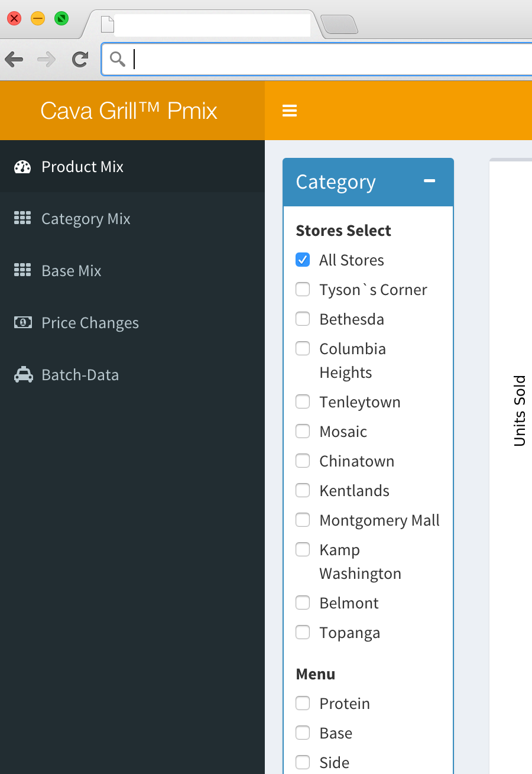The width and height of the screenshot is (532, 774).
Task: Open the Category Mix menu item
Action: coord(86,219)
